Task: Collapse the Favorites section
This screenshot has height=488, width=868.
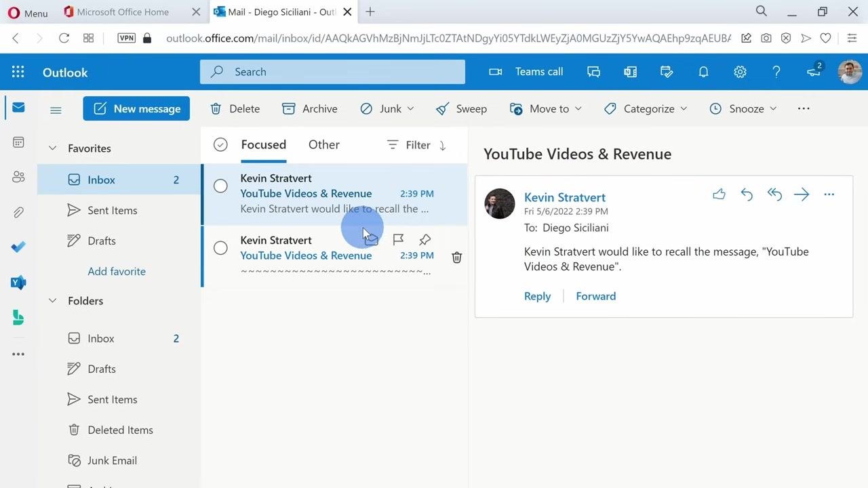Action: pyautogui.click(x=52, y=148)
